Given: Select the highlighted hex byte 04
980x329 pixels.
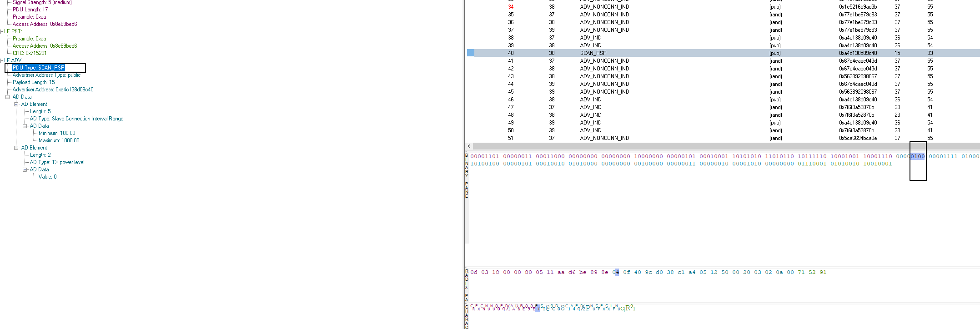Looking at the screenshot, I should coord(616,272).
